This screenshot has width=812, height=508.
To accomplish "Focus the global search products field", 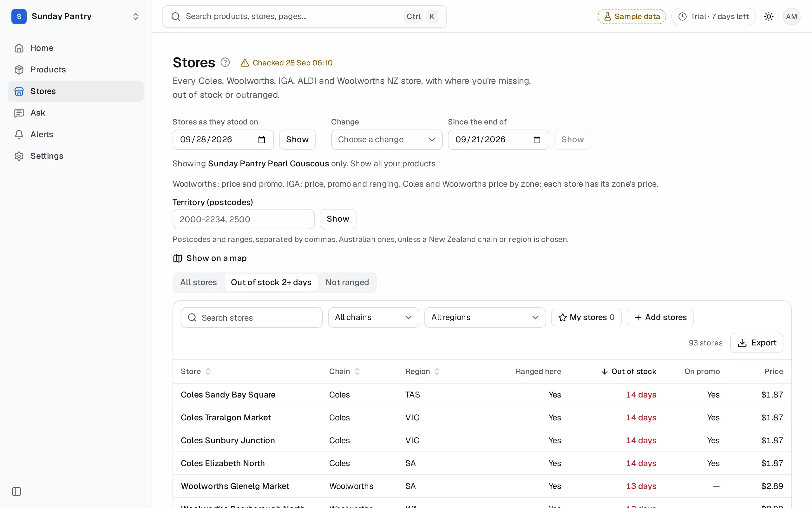I will (304, 17).
